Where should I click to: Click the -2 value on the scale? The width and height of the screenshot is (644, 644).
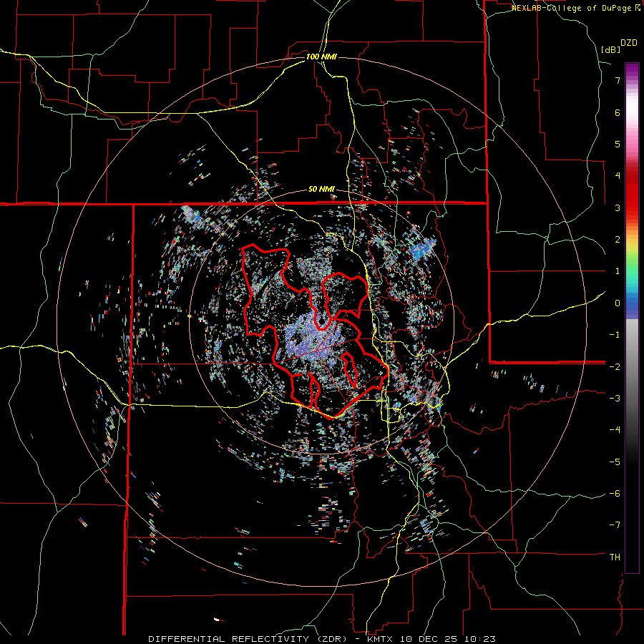click(x=615, y=367)
